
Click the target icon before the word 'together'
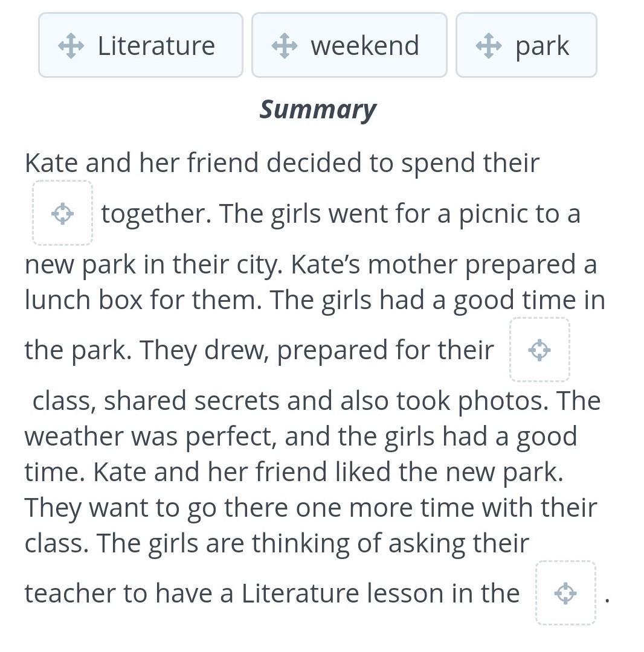point(62,214)
